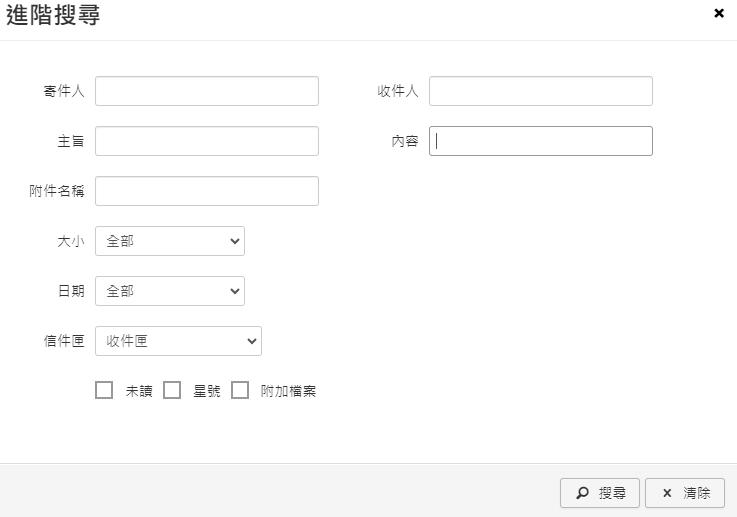The width and height of the screenshot is (737, 517).
Task: Open the 日期 dropdown
Action: pos(170,291)
